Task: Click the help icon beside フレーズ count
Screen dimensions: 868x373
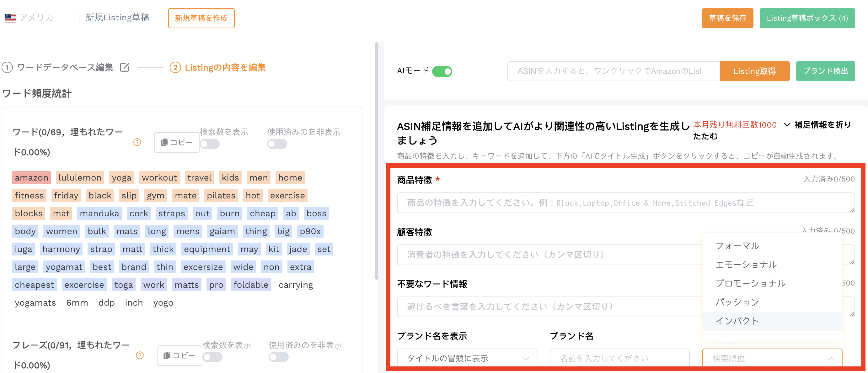Action: coord(140,355)
